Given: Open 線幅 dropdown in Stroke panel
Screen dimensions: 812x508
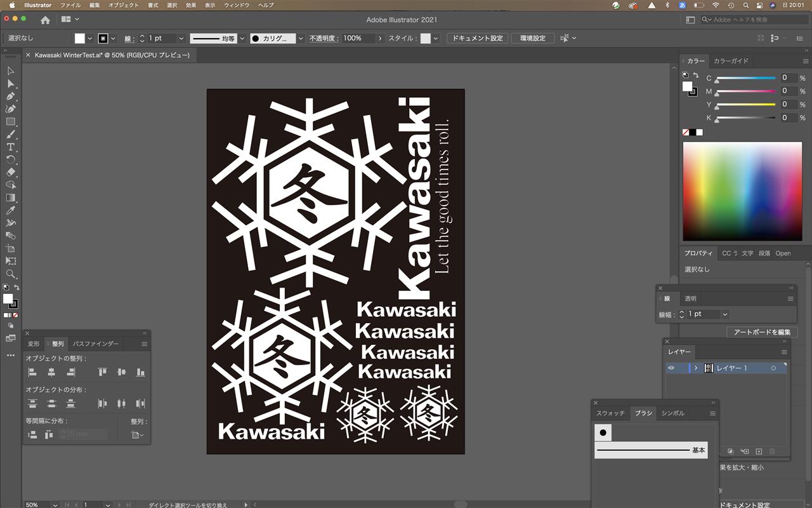Looking at the screenshot, I should (x=725, y=314).
